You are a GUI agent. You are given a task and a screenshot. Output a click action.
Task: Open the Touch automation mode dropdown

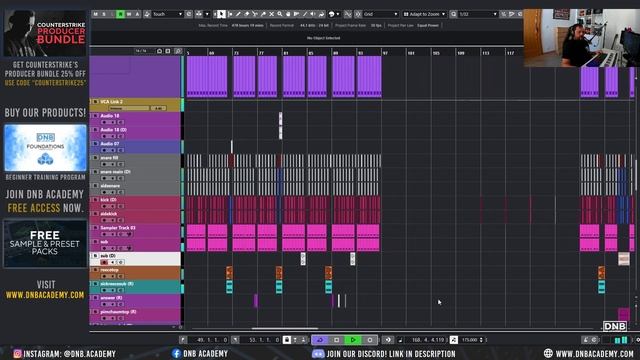pyautogui.click(x=167, y=14)
